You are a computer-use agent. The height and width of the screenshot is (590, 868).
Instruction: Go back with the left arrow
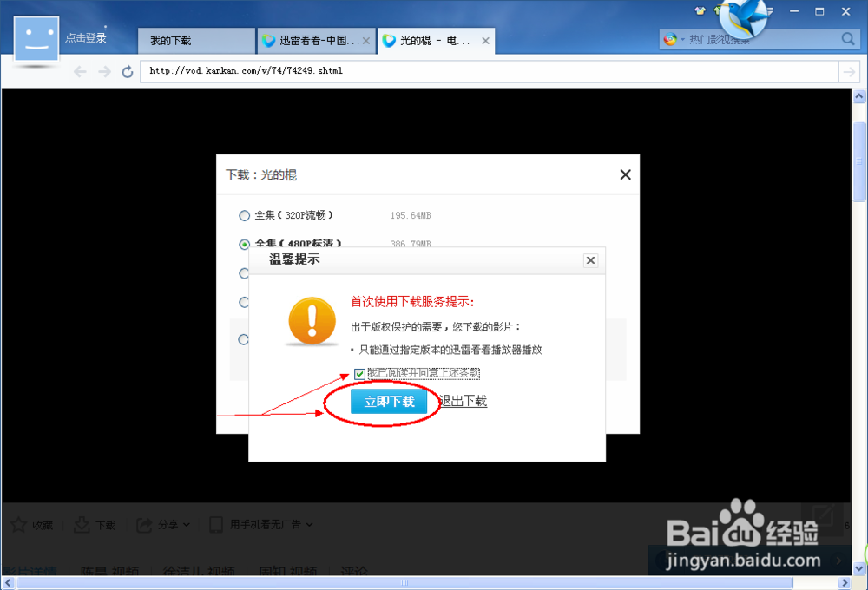click(x=80, y=71)
